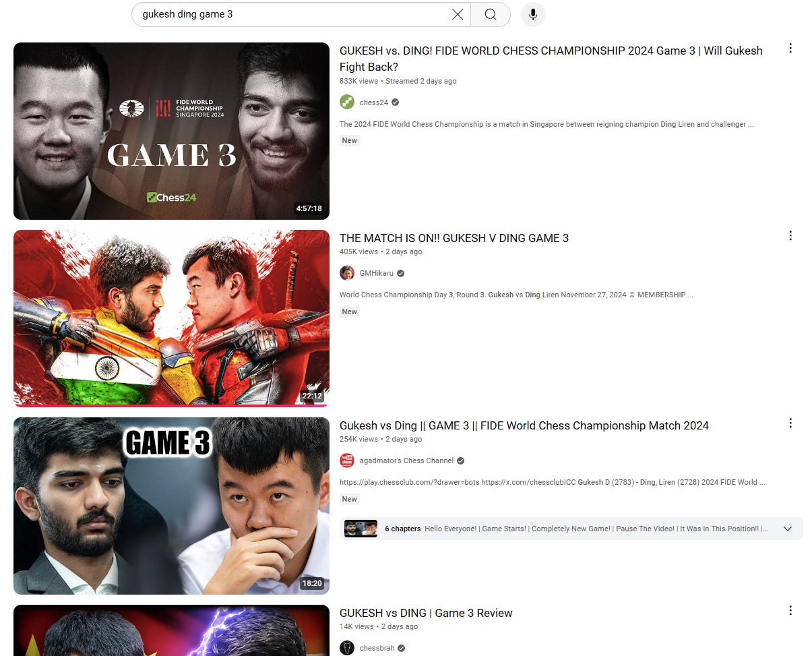The height and width of the screenshot is (656, 812).
Task: Expand the 6 chapters chevron
Action: pos(788,529)
